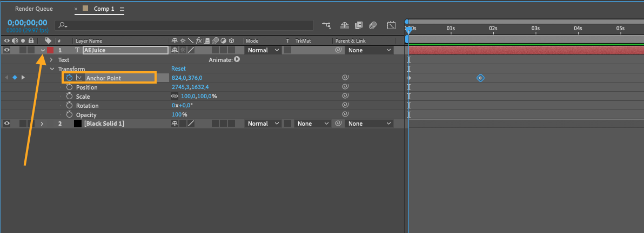This screenshot has width=644, height=233.
Task: Select the Anchor Point keyframe in the timeline
Action: pyautogui.click(x=480, y=78)
